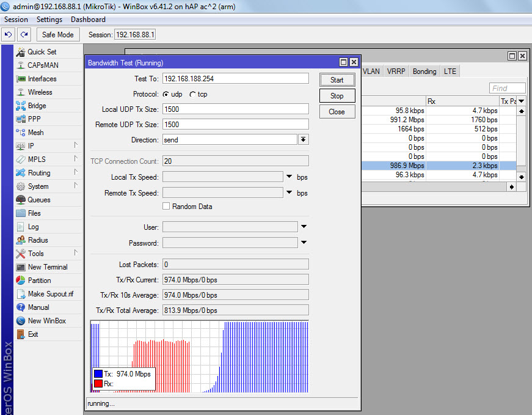Select the highlighted 986.9 Mbps row

pos(439,166)
